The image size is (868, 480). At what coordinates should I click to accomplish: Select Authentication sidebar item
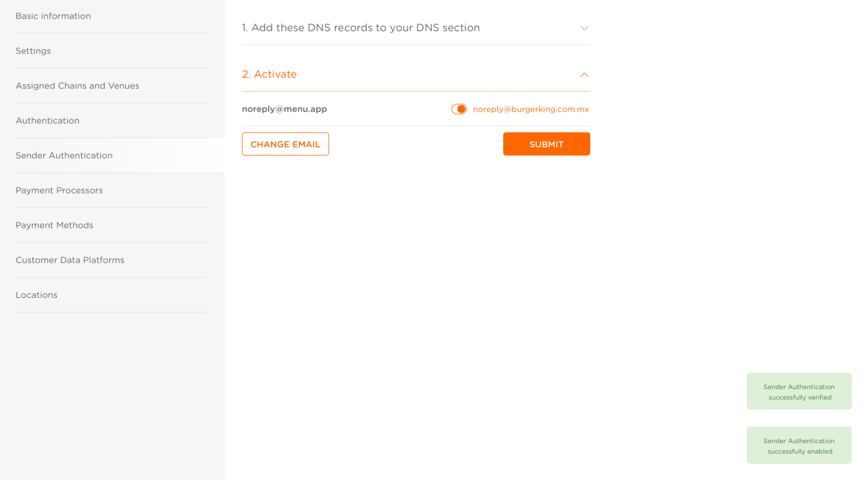tap(48, 121)
